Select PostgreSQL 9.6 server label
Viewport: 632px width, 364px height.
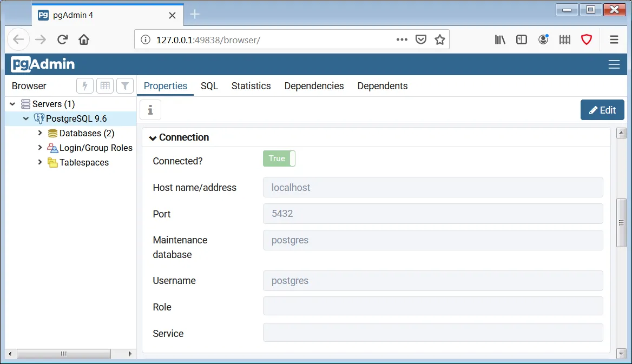tap(76, 118)
